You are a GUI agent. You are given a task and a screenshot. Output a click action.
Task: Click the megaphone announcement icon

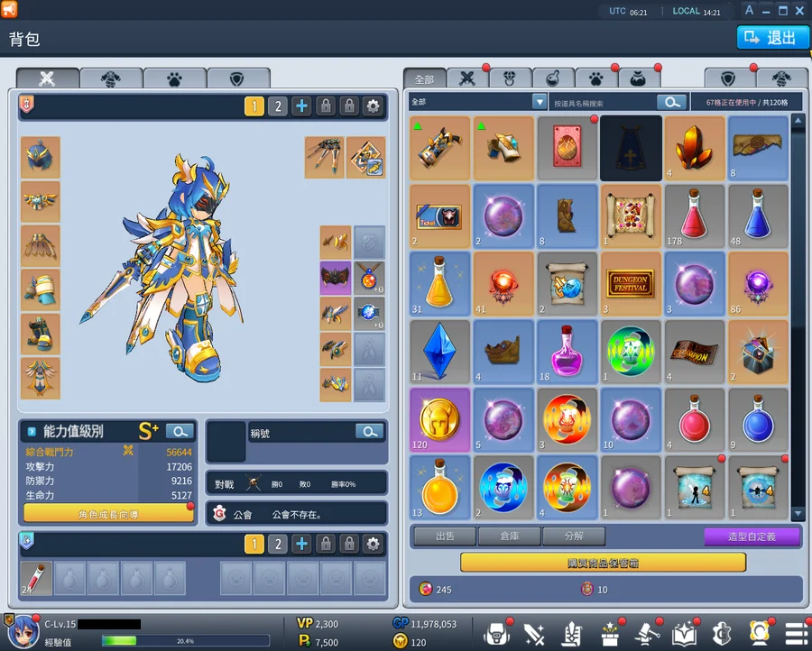pos(9,9)
